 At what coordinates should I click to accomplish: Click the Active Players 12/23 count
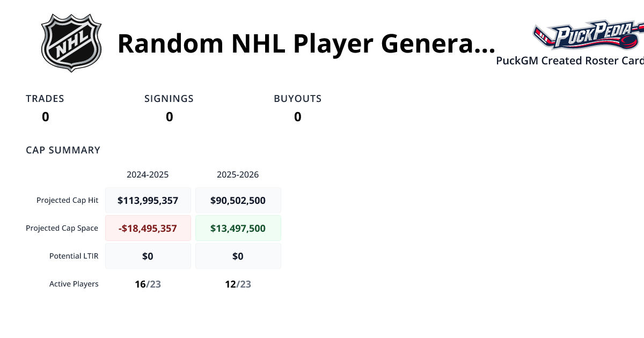coord(238,284)
